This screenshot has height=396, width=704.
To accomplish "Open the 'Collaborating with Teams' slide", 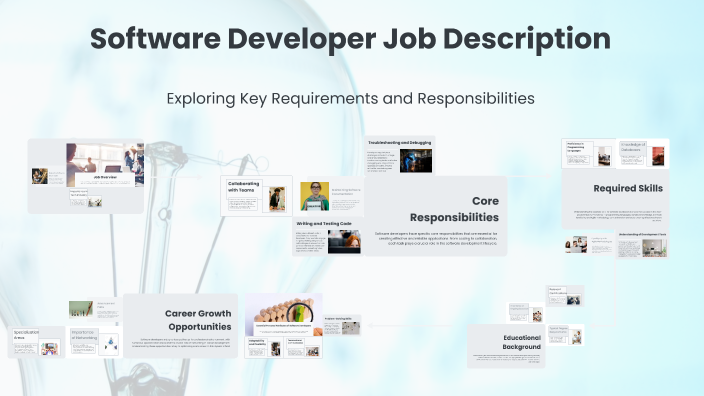I will pyautogui.click(x=256, y=196).
